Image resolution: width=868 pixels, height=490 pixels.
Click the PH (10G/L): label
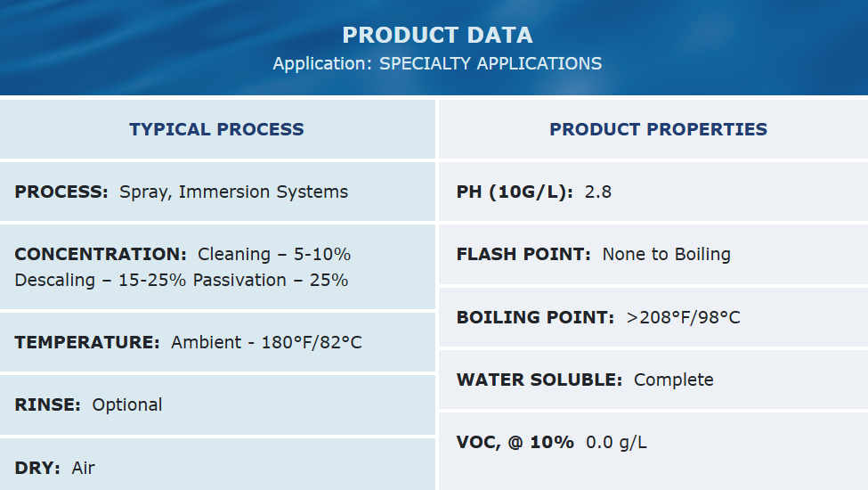[515, 192]
